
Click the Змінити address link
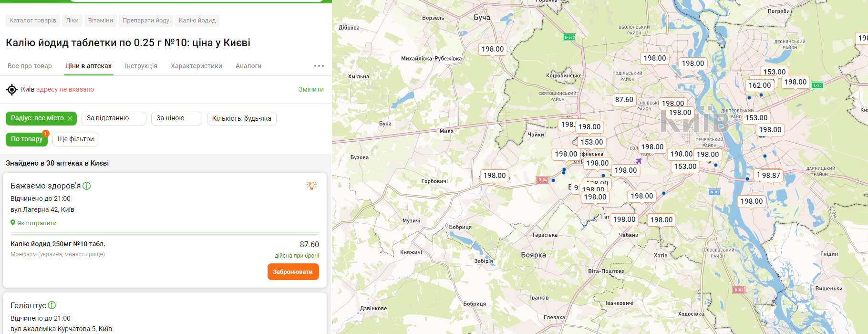311,89
